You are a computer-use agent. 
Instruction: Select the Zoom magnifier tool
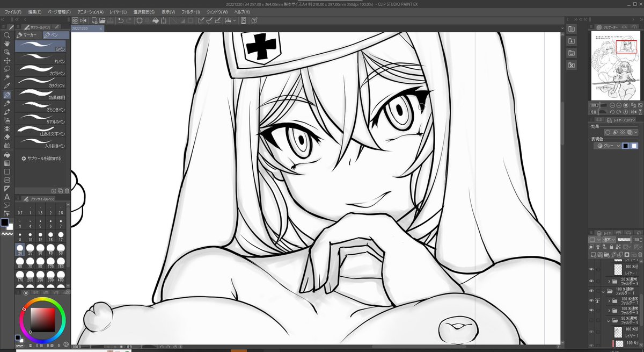(x=7, y=35)
